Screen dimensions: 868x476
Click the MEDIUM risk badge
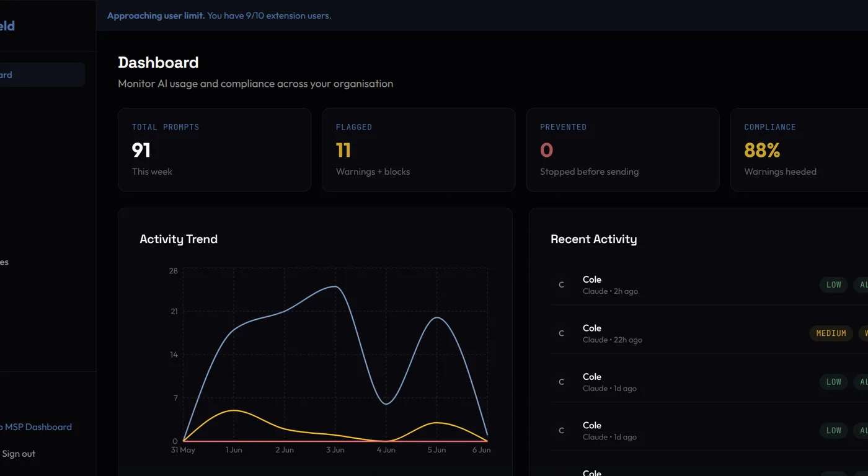[x=831, y=333]
